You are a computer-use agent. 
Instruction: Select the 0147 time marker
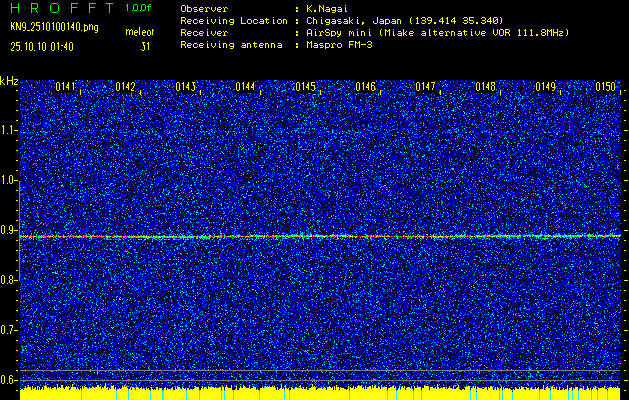(x=426, y=87)
